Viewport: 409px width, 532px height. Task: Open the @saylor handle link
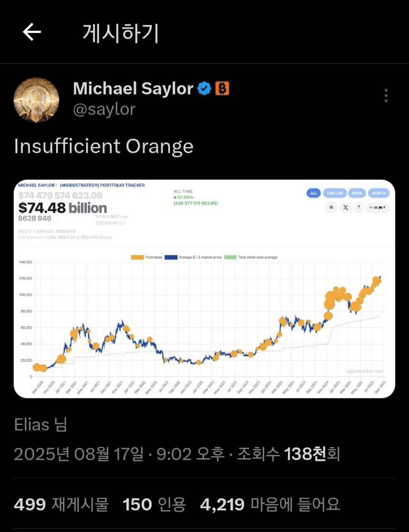coord(104,109)
